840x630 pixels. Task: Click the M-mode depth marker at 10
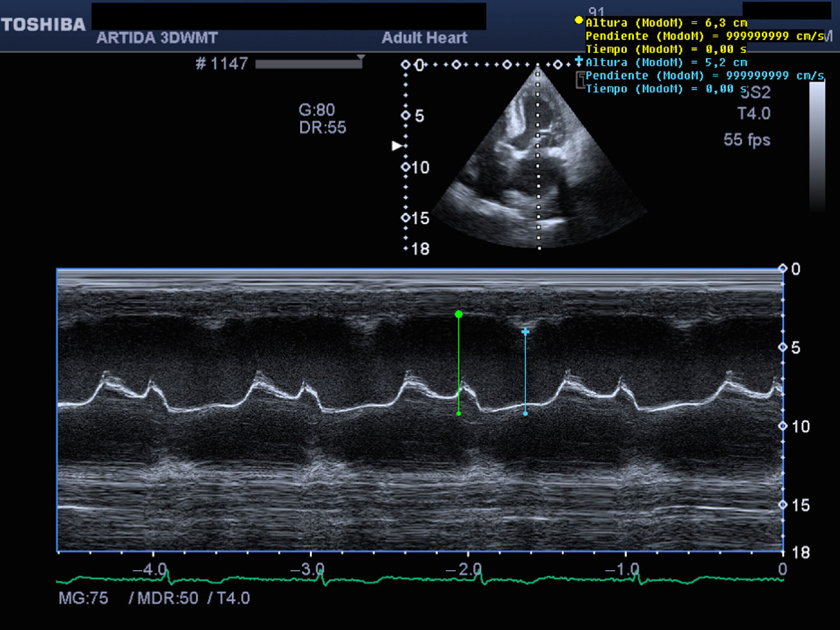782,426
